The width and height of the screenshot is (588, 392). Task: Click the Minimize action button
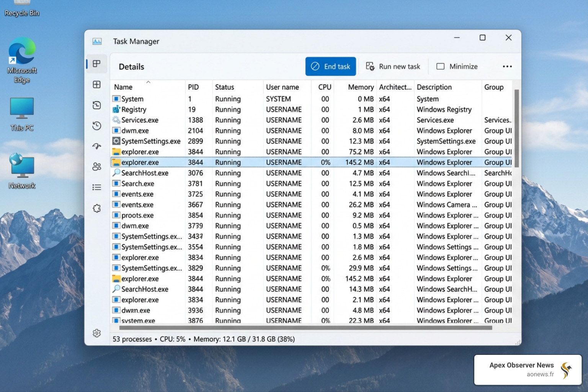pos(457,66)
